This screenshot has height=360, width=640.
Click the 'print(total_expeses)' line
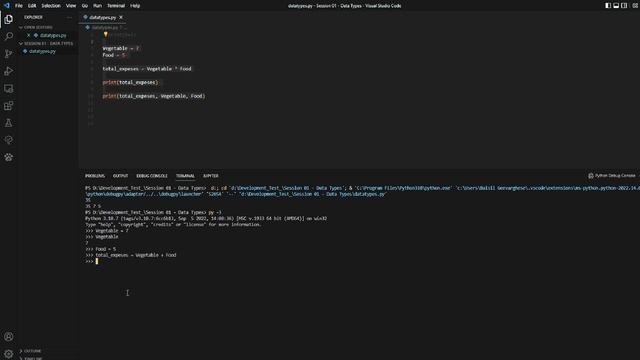point(130,82)
